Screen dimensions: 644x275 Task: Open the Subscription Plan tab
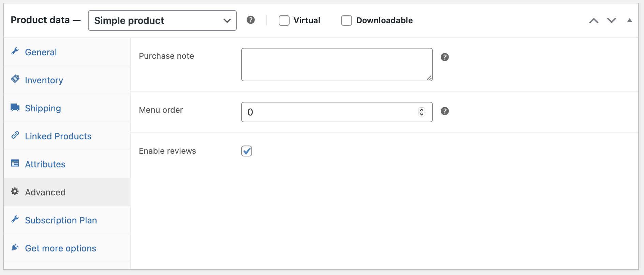point(67,220)
